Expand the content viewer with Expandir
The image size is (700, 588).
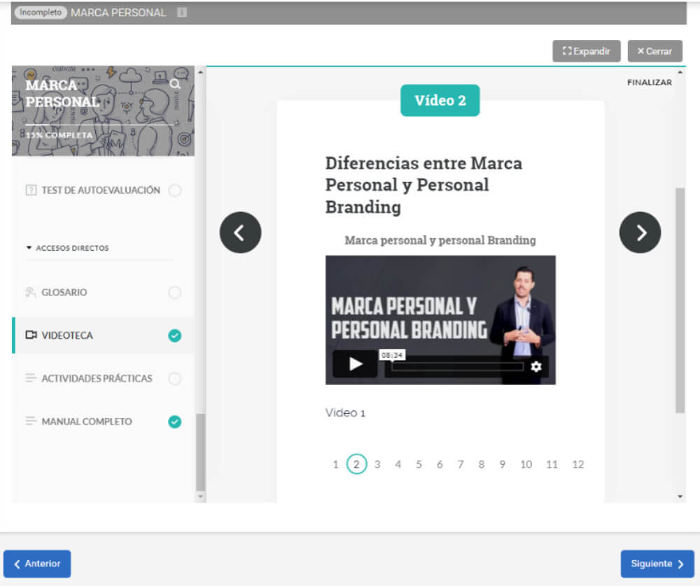pos(586,51)
